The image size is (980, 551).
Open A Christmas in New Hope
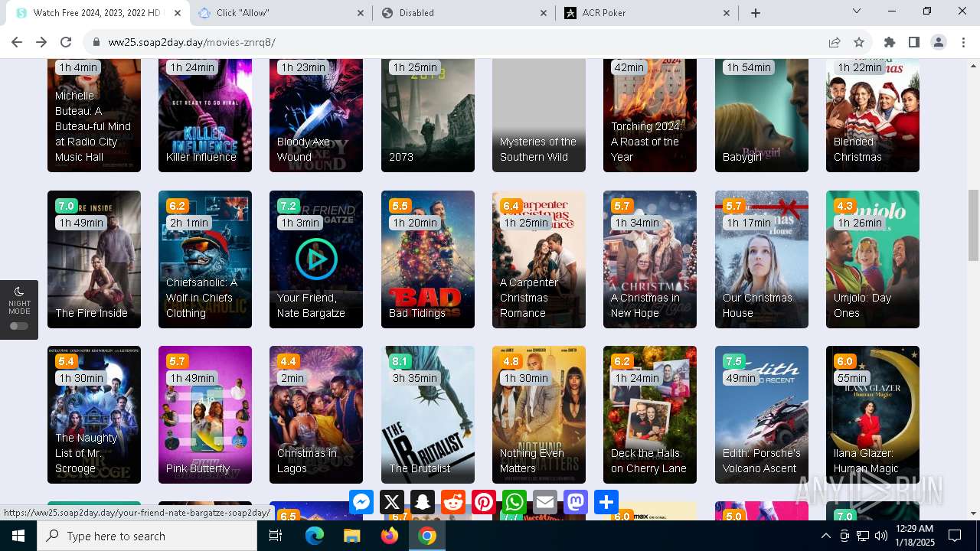point(650,259)
